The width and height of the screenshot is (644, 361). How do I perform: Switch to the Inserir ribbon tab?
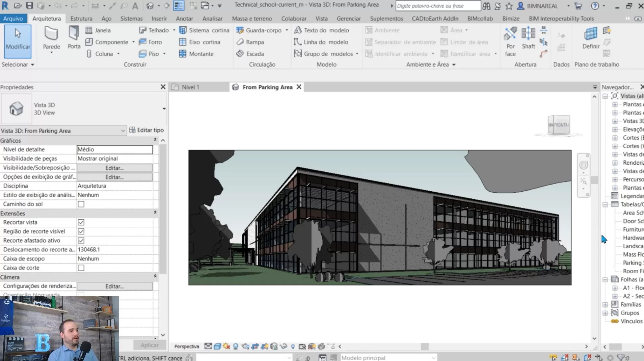(159, 19)
